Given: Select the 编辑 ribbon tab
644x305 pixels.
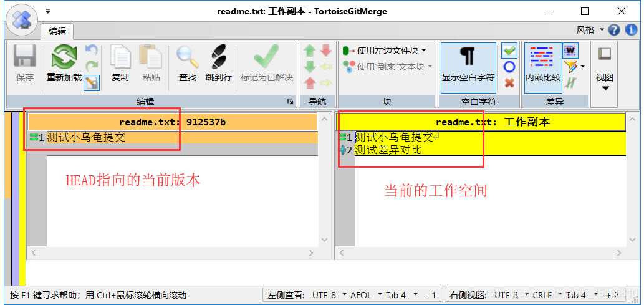Looking at the screenshot, I should pyautogui.click(x=57, y=31).
